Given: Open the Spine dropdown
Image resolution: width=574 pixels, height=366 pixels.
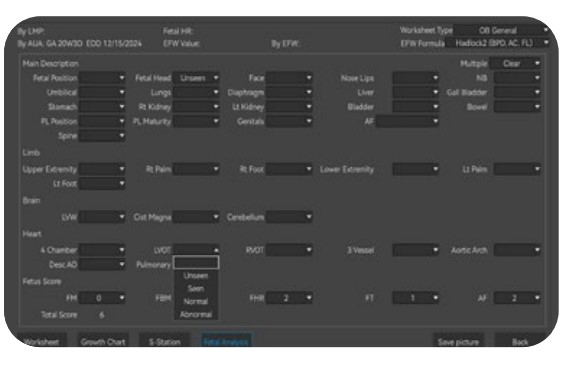Looking at the screenshot, I should click(102, 136).
